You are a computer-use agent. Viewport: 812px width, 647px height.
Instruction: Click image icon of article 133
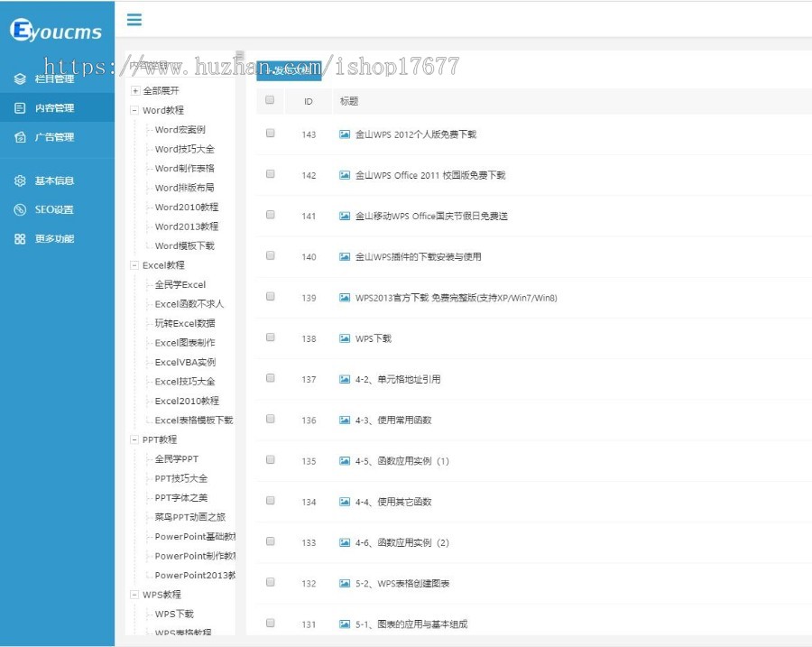[x=345, y=542]
